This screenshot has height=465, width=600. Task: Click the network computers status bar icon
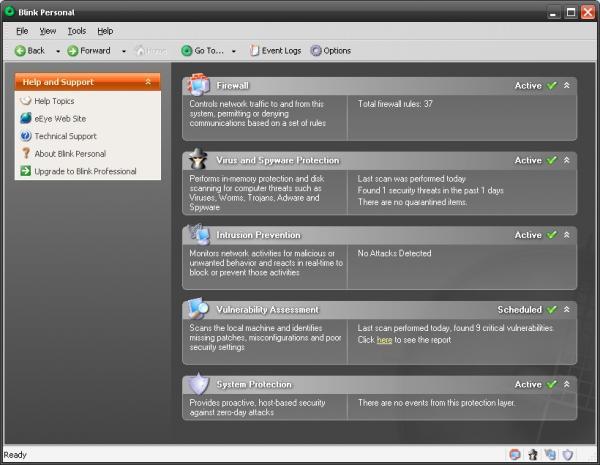[550, 454]
